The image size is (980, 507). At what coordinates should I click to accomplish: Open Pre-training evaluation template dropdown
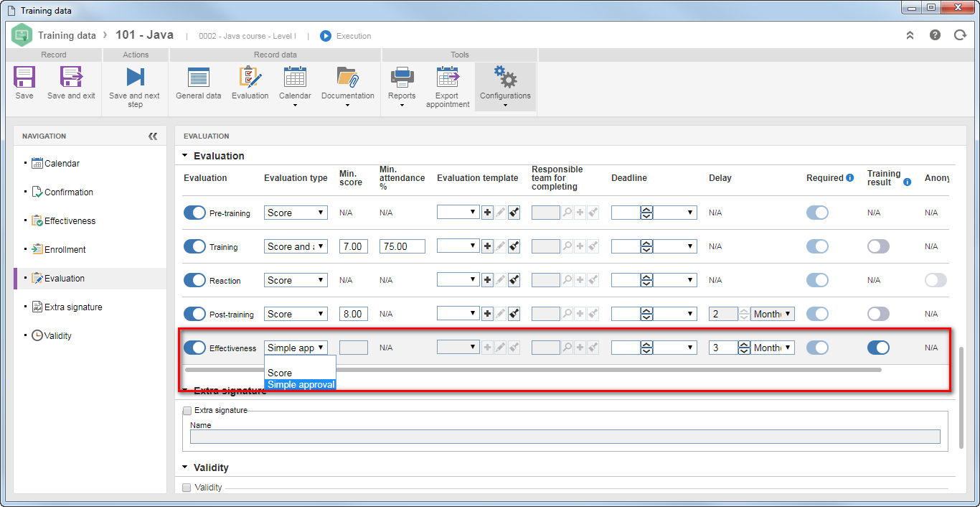(458, 213)
